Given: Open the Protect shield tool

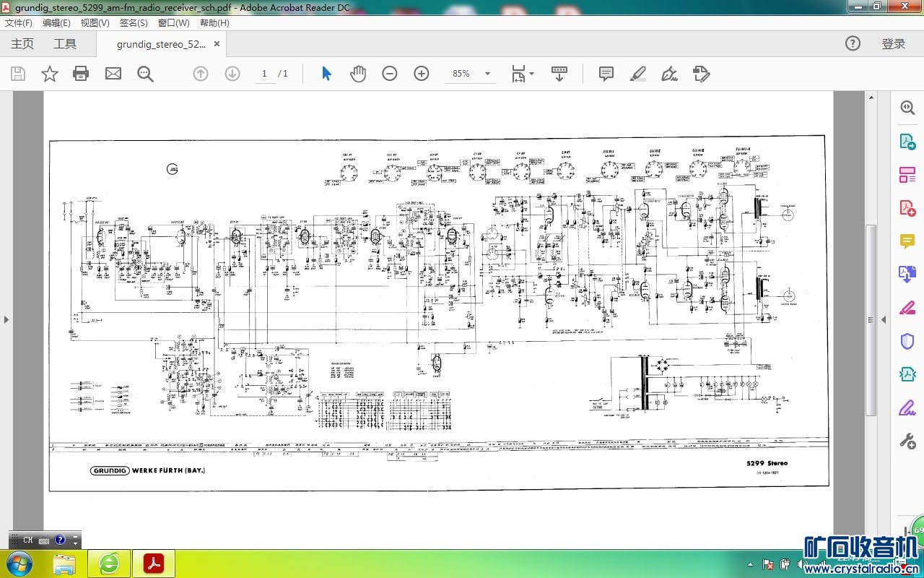Looking at the screenshot, I should point(907,341).
